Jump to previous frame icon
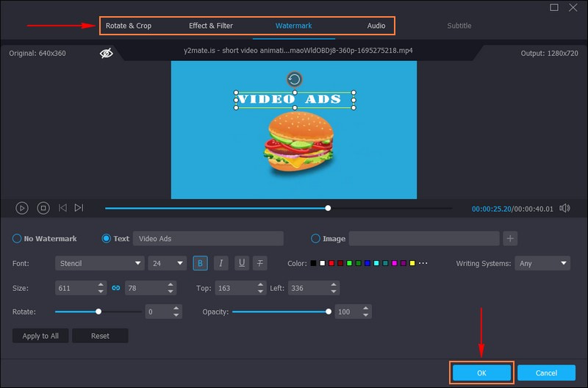This screenshot has height=388, width=588. (62, 208)
